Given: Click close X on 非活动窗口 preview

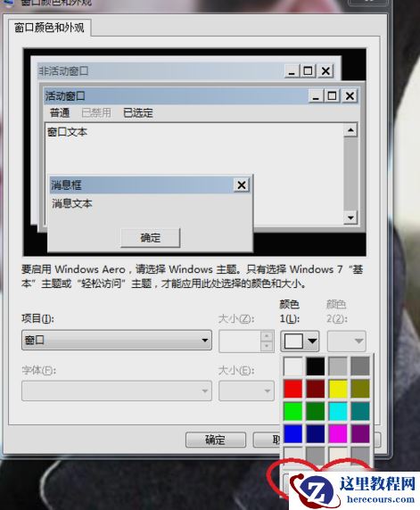Looking at the screenshot, I should (x=325, y=71).
